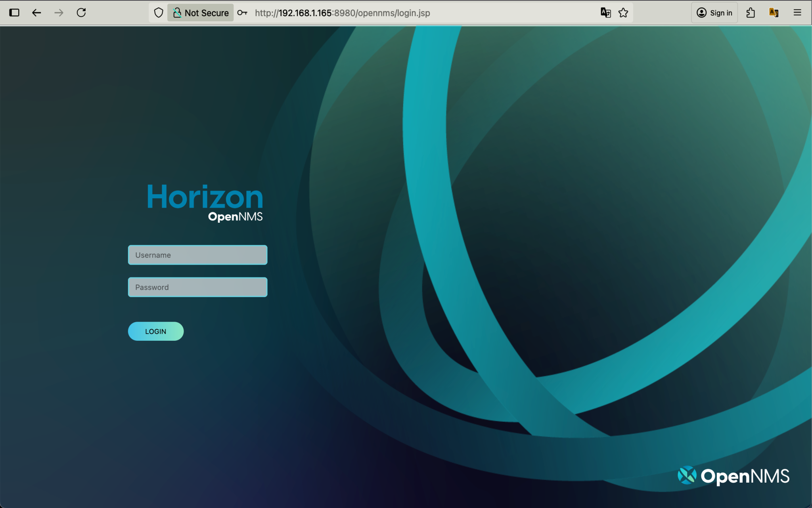The width and height of the screenshot is (812, 508).
Task: Click inside the Password input field
Action: [x=197, y=287]
